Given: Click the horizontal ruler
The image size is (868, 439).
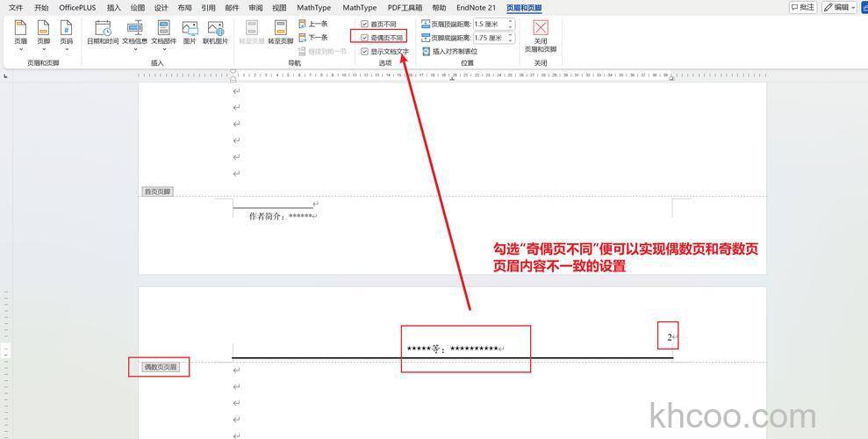Looking at the screenshot, I should pos(452,75).
